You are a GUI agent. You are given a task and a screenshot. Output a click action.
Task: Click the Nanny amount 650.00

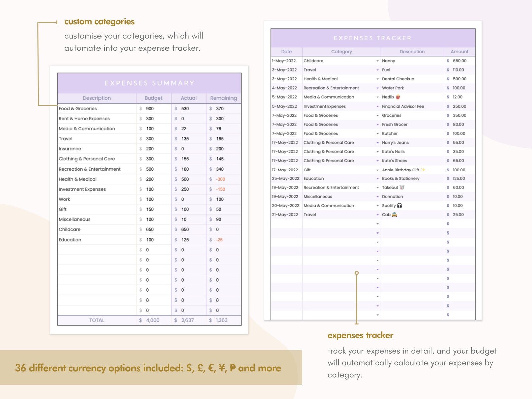click(459, 61)
